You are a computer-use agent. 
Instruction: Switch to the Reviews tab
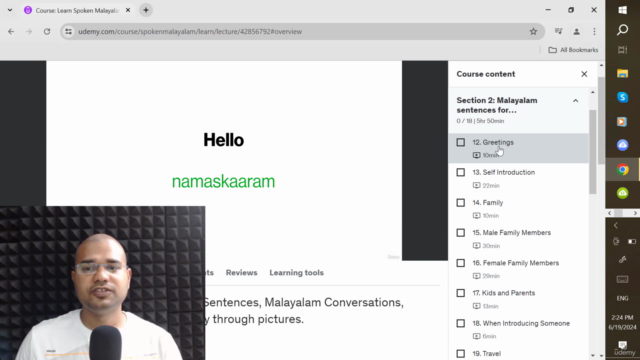click(x=241, y=273)
